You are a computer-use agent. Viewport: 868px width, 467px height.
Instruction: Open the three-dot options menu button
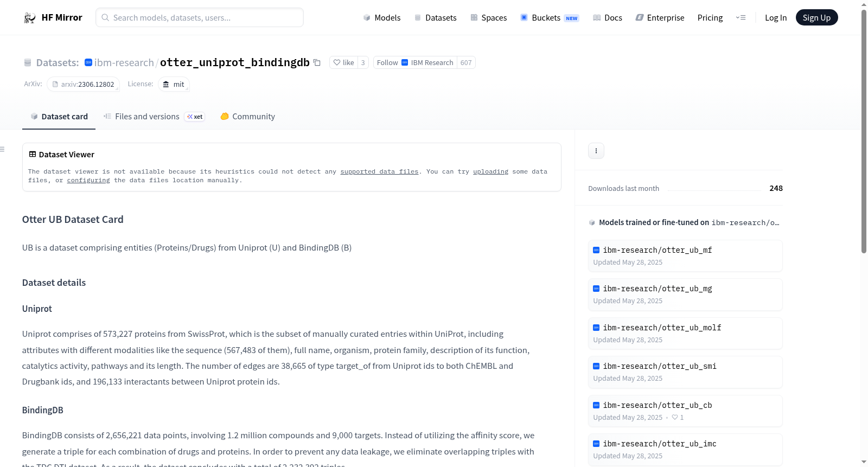(x=596, y=151)
